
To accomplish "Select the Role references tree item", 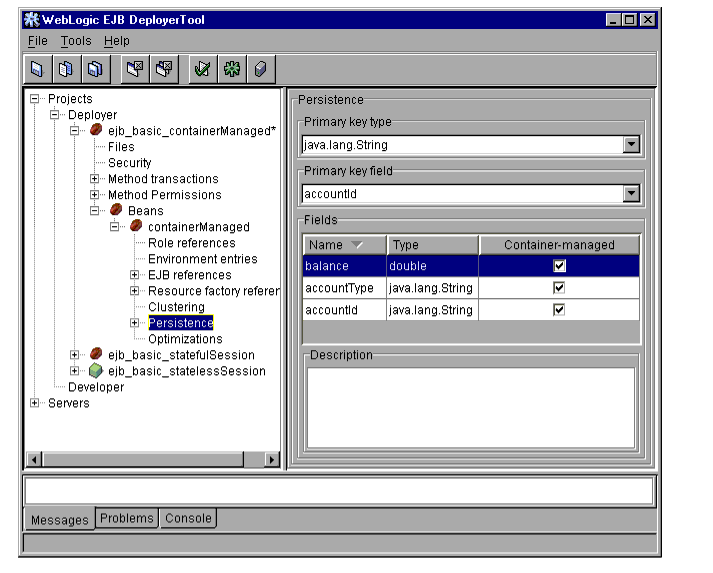I will [192, 243].
